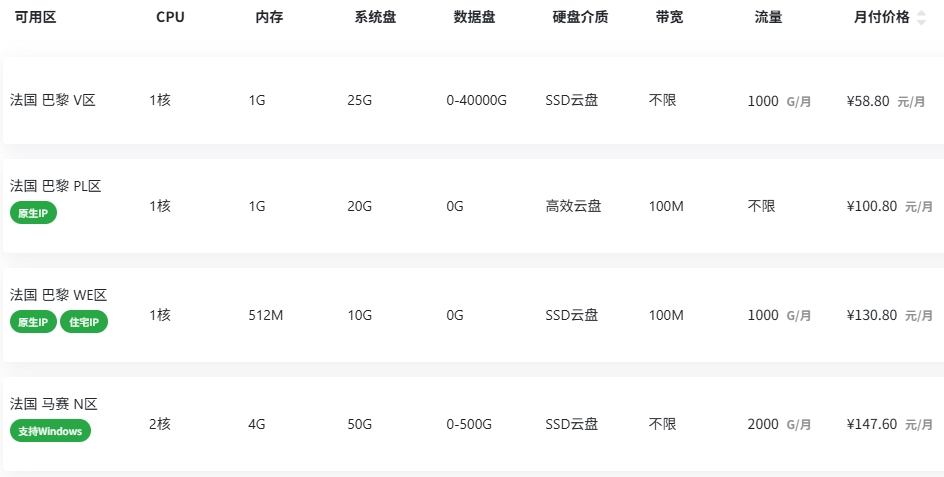Click the 原生IP badge on 巴黎 WE区

pos(34,322)
